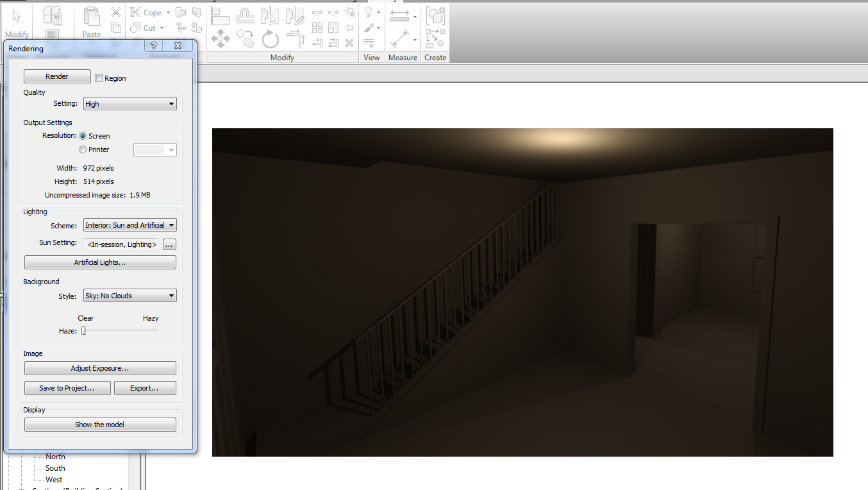Close the Rendering dialog
This screenshot has width=868, height=490.
(x=178, y=46)
